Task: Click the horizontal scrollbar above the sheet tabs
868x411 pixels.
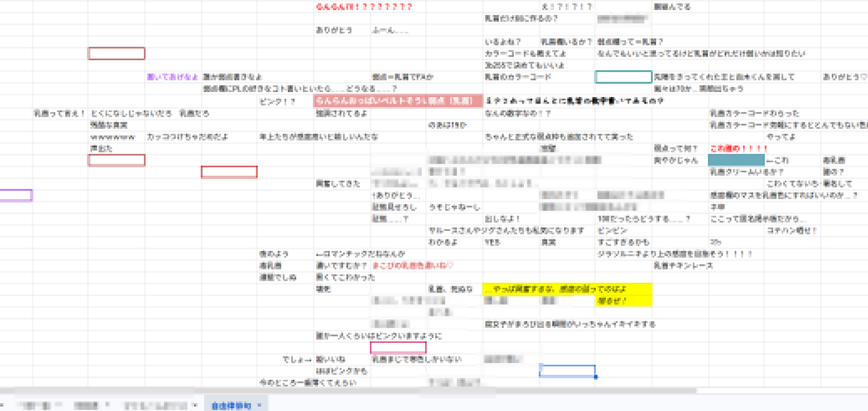Action: point(349,391)
